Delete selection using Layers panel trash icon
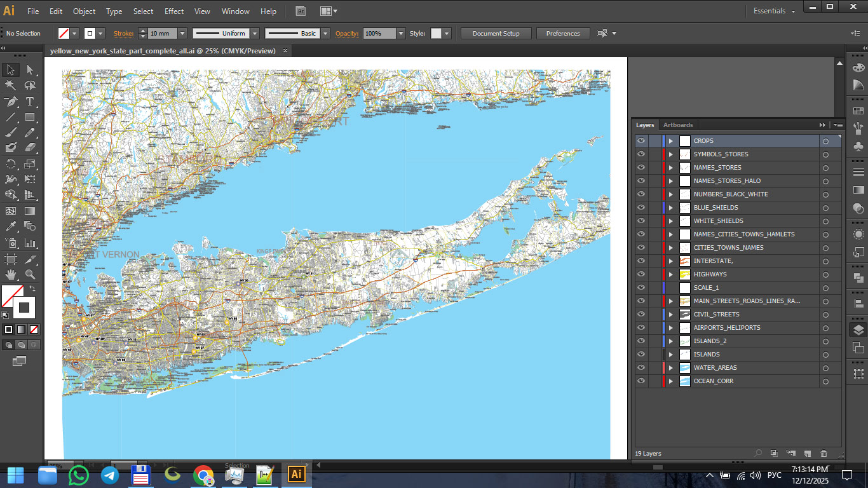This screenshot has height=488, width=868. [x=824, y=454]
